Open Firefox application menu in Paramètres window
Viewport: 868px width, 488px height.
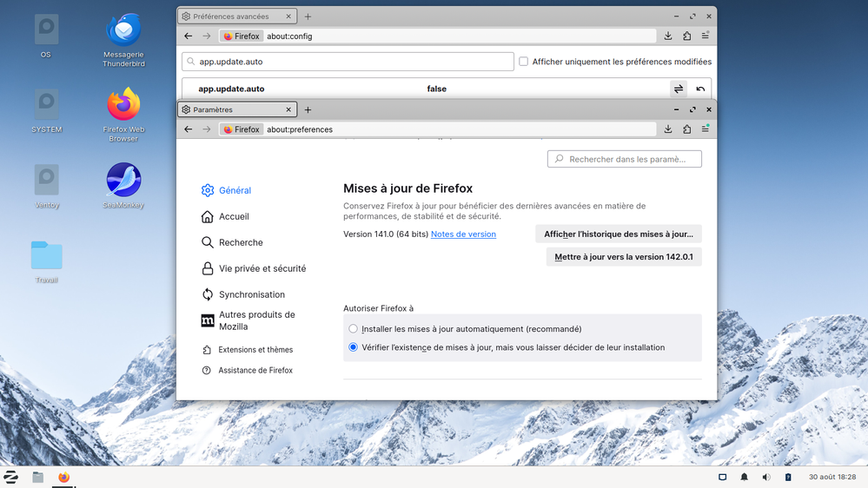click(706, 129)
